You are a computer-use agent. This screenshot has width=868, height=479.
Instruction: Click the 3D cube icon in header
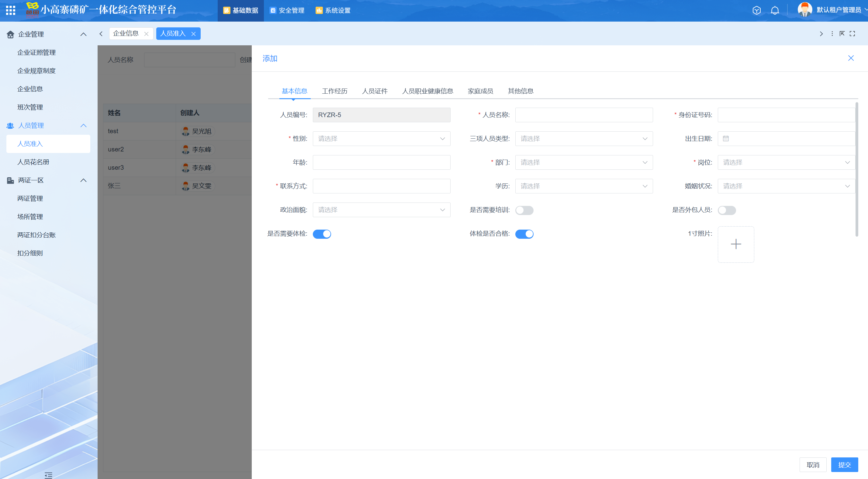756,10
